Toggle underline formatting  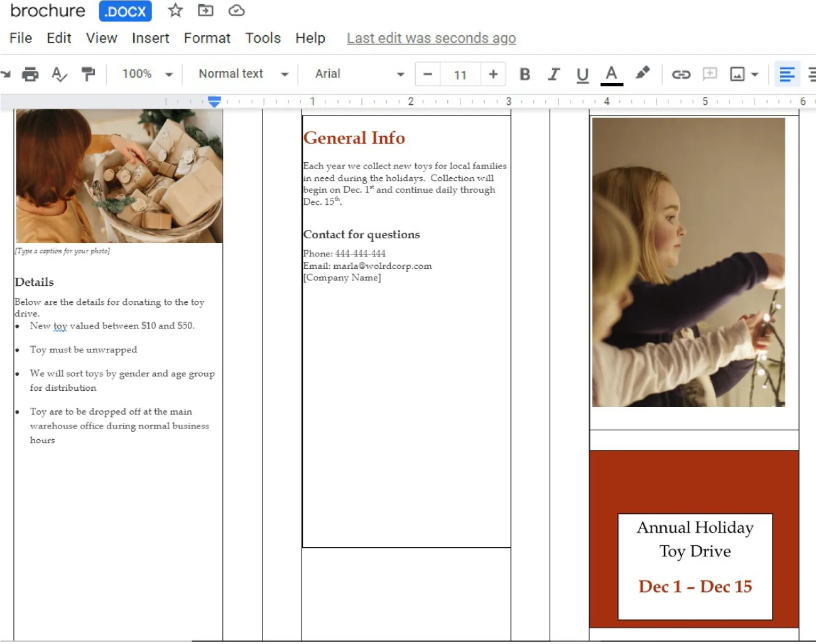[x=582, y=74]
